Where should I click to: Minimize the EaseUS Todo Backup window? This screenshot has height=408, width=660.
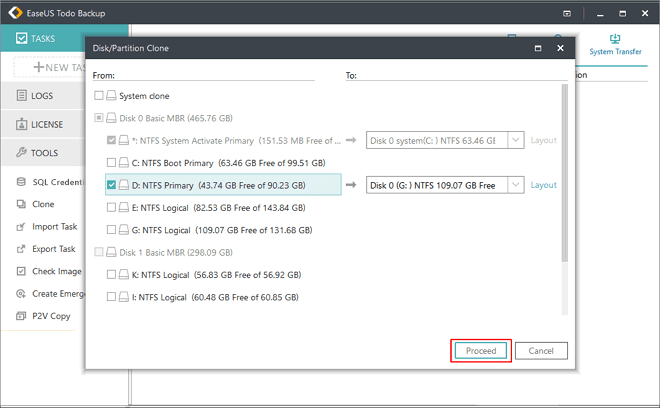600,14
